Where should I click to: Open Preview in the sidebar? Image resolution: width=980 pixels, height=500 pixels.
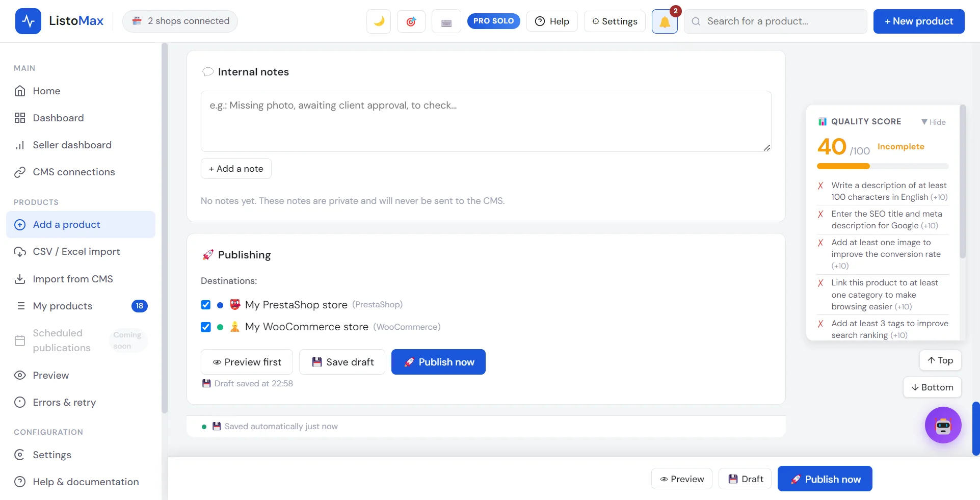pos(81,375)
